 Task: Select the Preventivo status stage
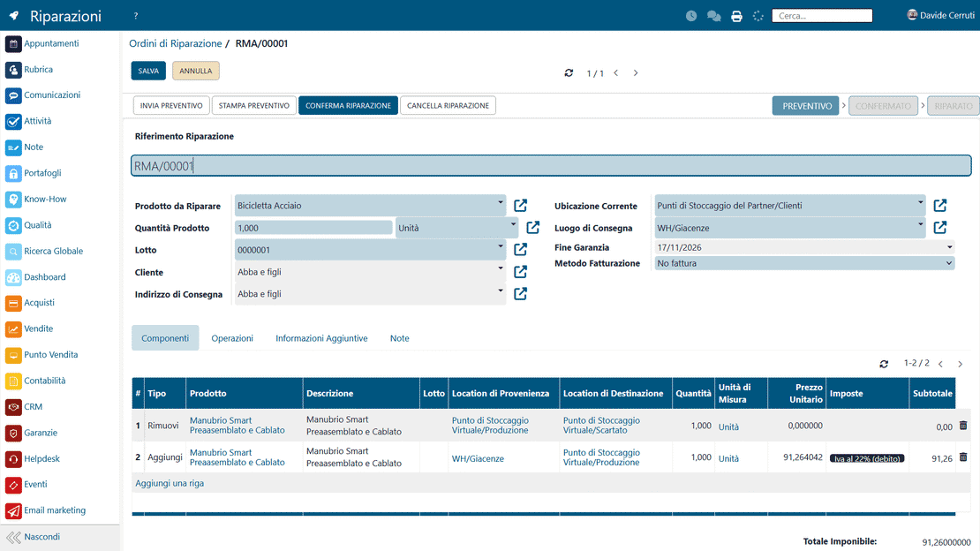coord(806,106)
